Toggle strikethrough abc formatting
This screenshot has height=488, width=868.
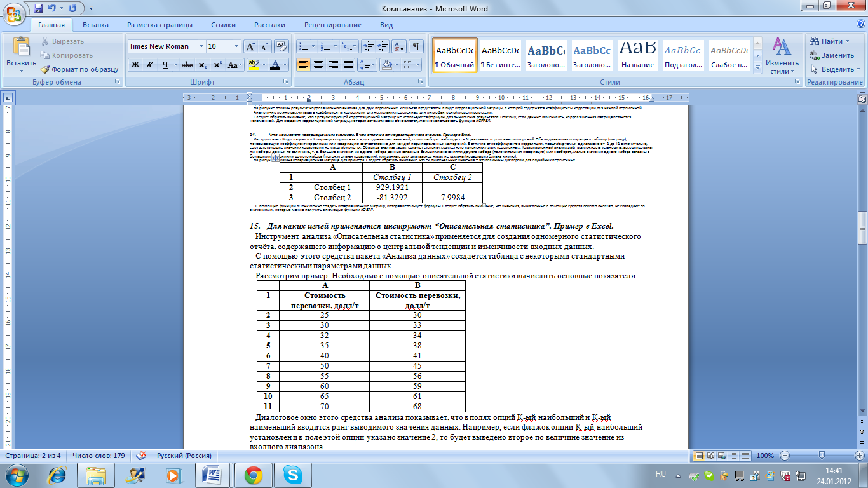(187, 65)
